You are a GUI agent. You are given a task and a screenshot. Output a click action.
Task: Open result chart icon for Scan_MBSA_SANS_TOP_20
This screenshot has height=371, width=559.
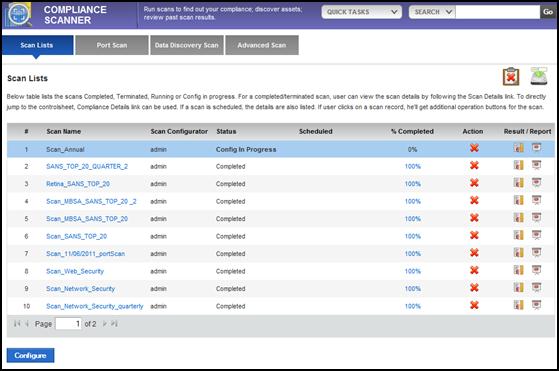519,217
